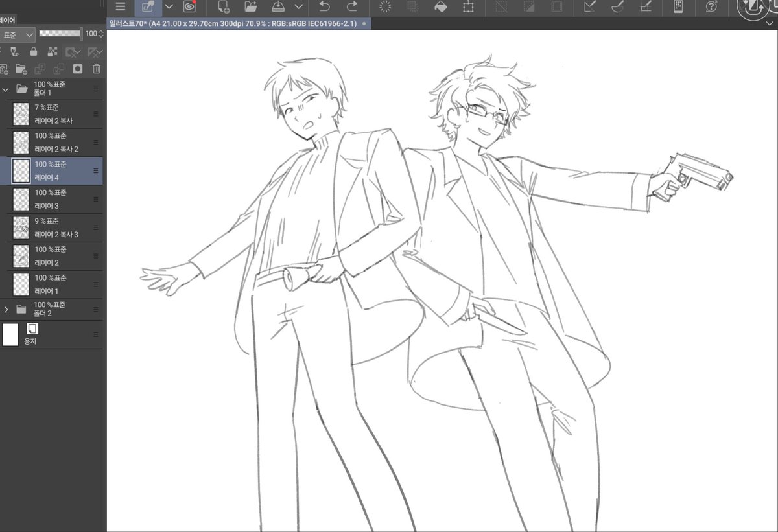The width and height of the screenshot is (778, 532).
Task: Undo the last stroke
Action: pyautogui.click(x=325, y=7)
